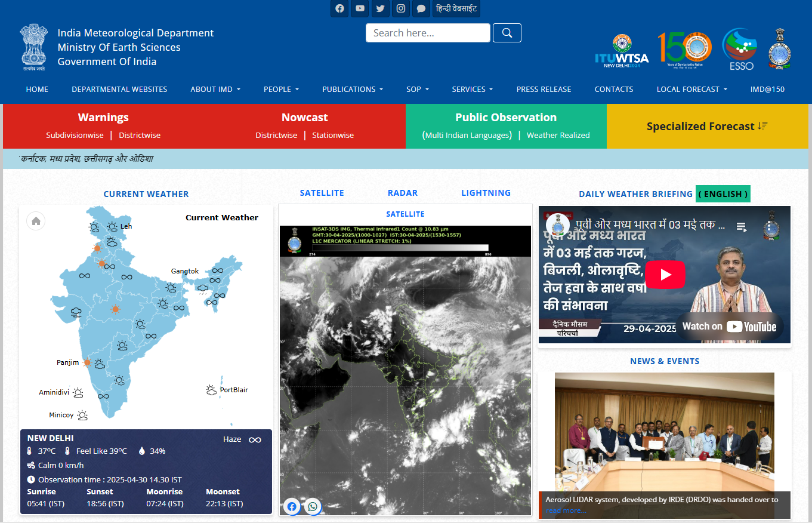Click the ENGLISH briefing button
The width and height of the screenshot is (812, 523).
tap(723, 193)
